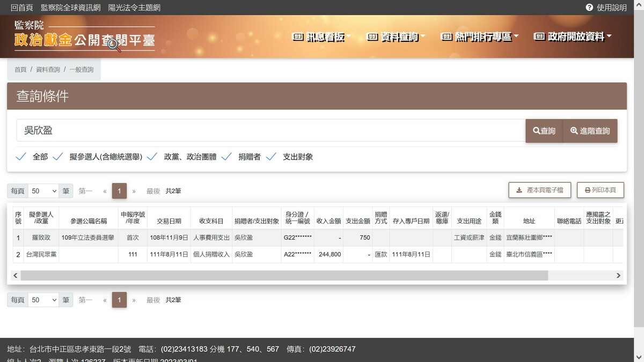Click the 臺北市信義區**** address cell

[x=529, y=255]
